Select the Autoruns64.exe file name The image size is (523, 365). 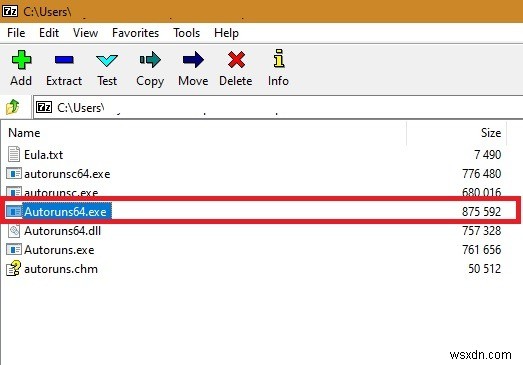click(x=65, y=212)
